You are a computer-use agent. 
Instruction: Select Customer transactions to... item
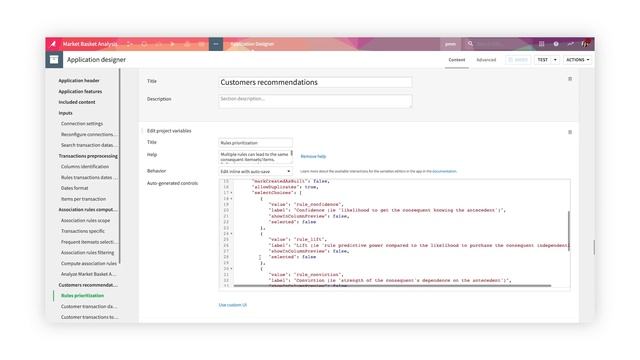point(89,317)
